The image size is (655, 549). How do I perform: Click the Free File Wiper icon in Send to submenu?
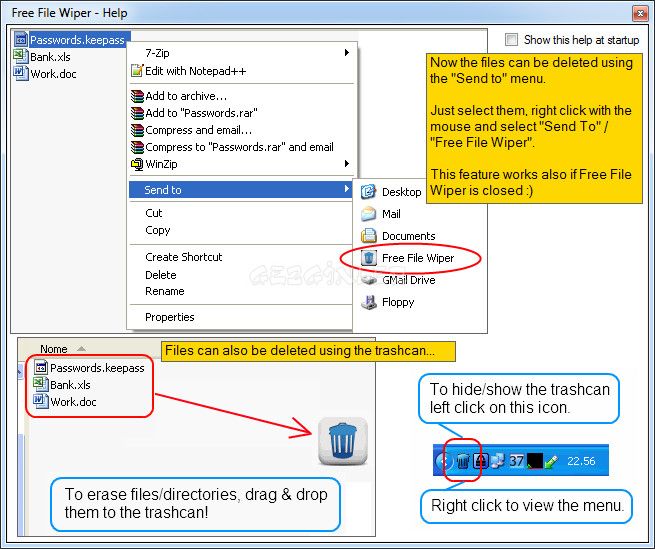pyautogui.click(x=368, y=258)
